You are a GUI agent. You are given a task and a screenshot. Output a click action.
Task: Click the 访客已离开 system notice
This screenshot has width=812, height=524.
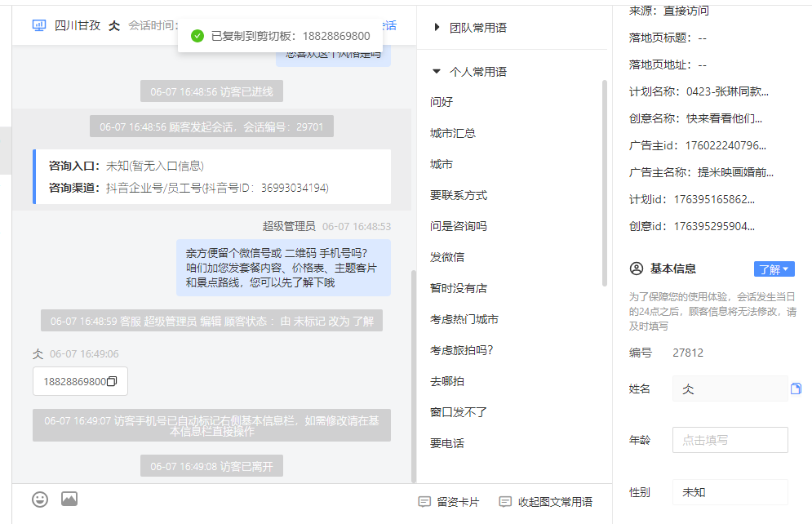(x=211, y=466)
